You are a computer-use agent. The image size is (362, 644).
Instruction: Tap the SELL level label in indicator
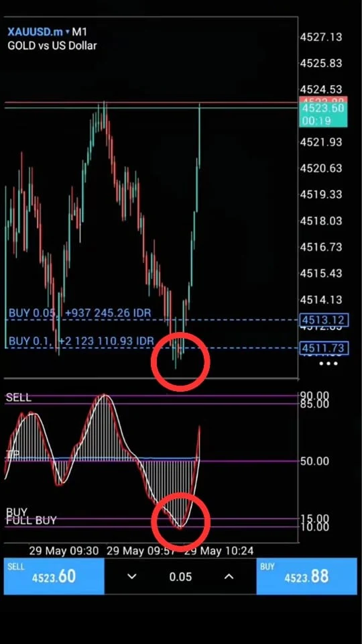coord(19,398)
